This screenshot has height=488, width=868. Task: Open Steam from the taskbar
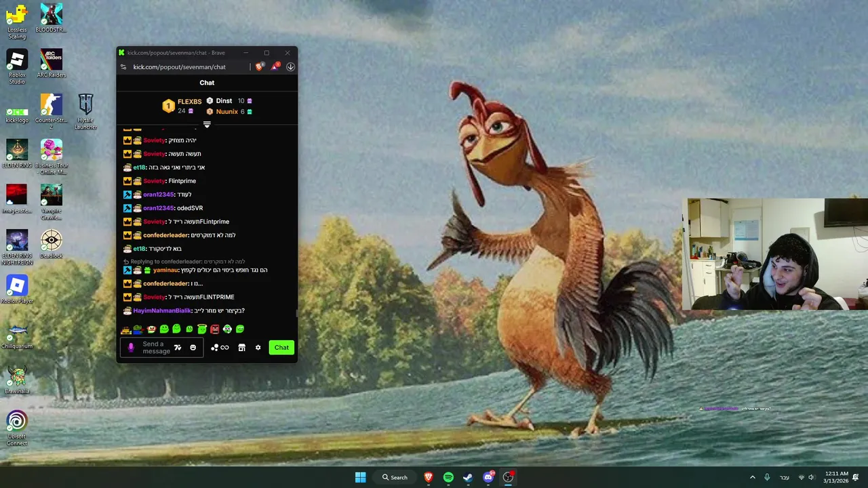[x=468, y=477]
